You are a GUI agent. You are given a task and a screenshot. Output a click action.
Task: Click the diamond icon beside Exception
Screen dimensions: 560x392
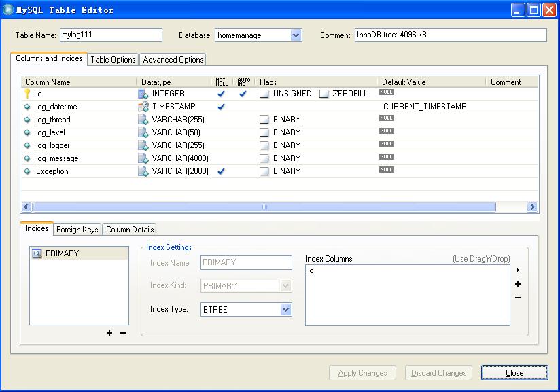coord(27,171)
